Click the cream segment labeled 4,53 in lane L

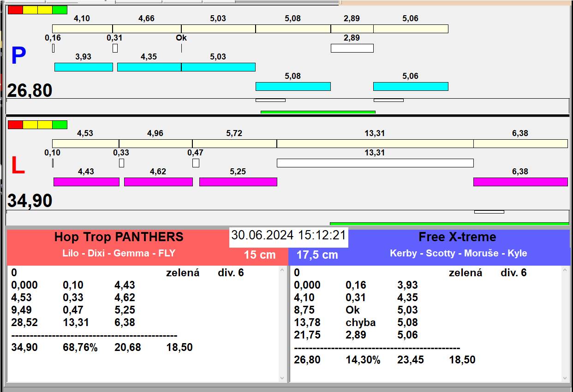(85, 143)
